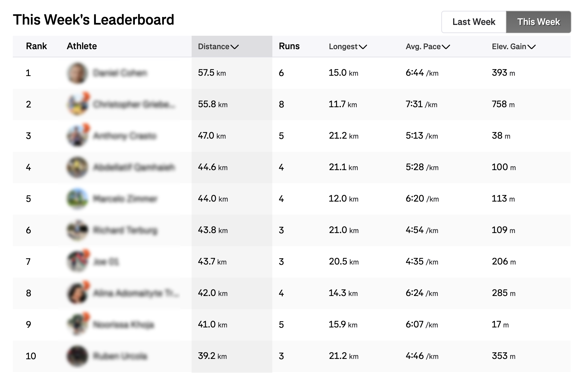
Task: Select Ruben Urzola's profile image
Action: tap(77, 356)
